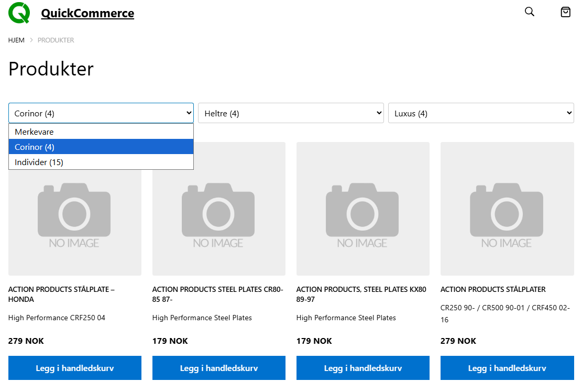Viewport: 582px width, 392px height.
Task: Click the 279 NOK price of Action Products Stålplater
Action: click(458, 341)
